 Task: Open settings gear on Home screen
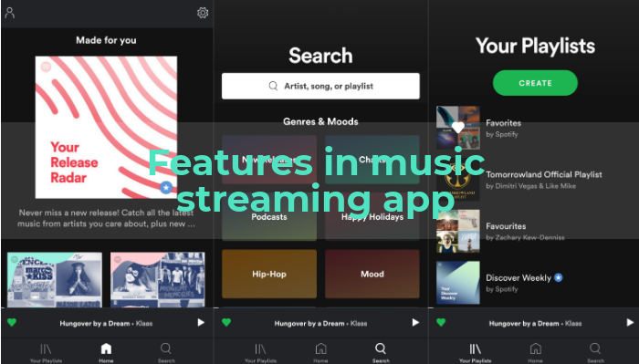coord(203,13)
